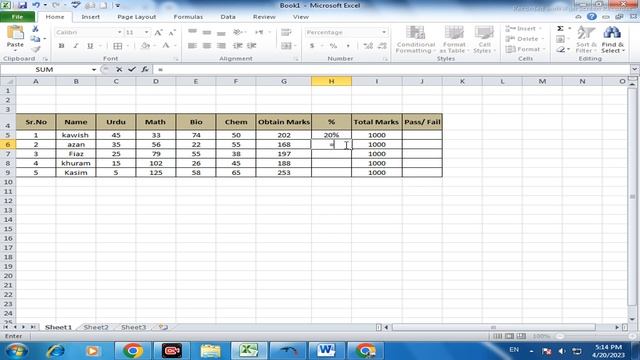Click the Save icon in Quick Access
The height and width of the screenshot is (360, 640).
click(x=22, y=5)
